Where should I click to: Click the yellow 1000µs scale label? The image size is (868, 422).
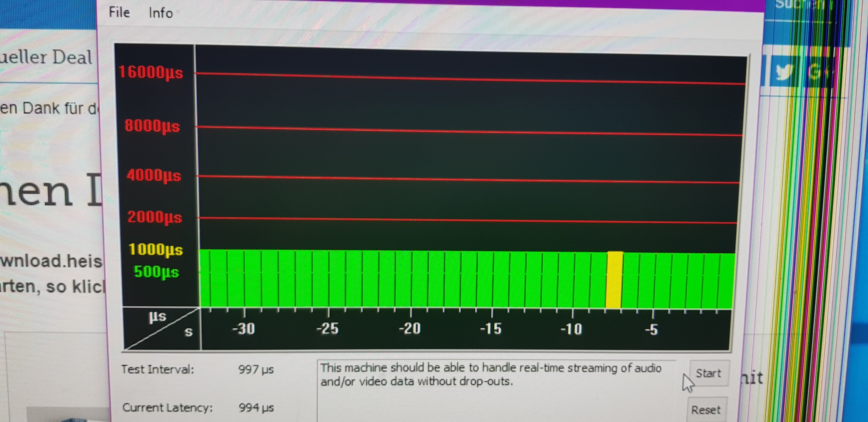coord(155,250)
